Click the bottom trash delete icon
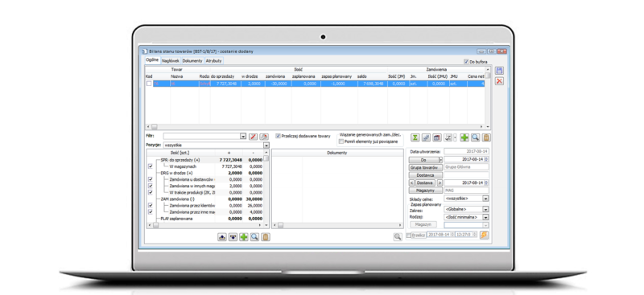 click(x=266, y=237)
